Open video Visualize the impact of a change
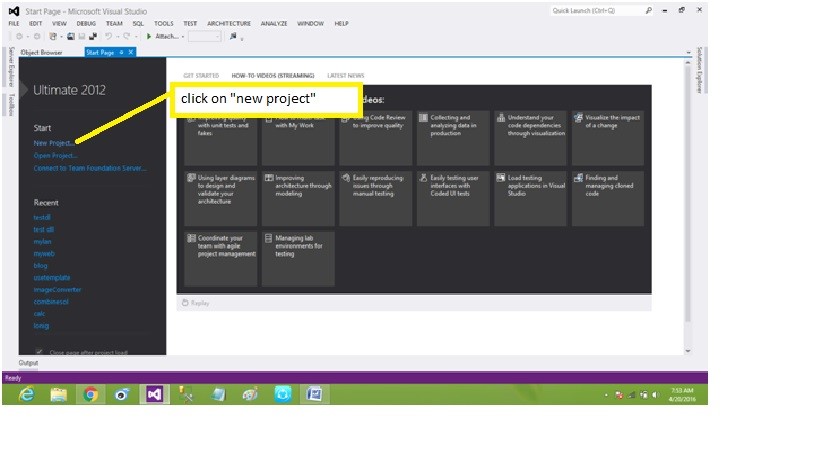Image resolution: width=819 pixels, height=460 pixels. coord(607,138)
